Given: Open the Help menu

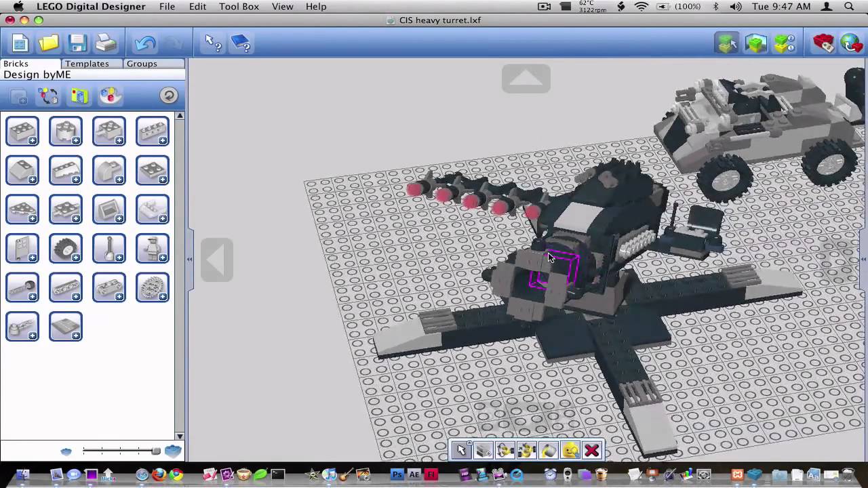Looking at the screenshot, I should (x=316, y=6).
